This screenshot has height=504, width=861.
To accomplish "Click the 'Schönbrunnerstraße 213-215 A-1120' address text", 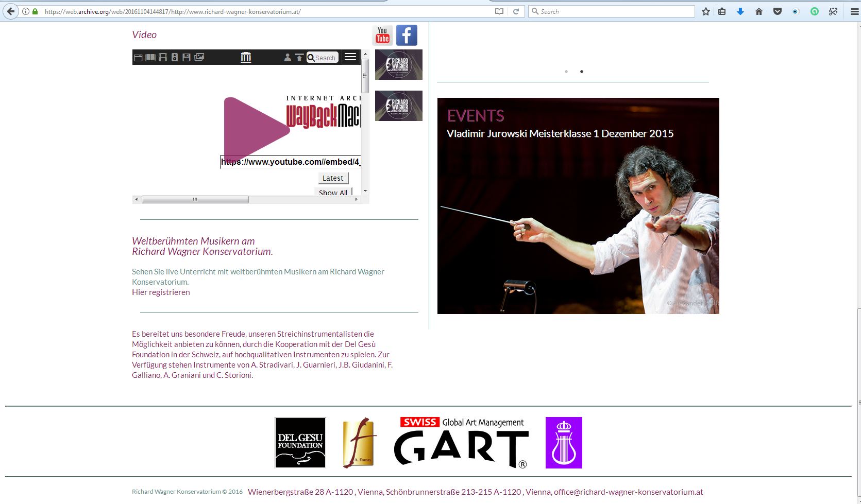I will (453, 492).
